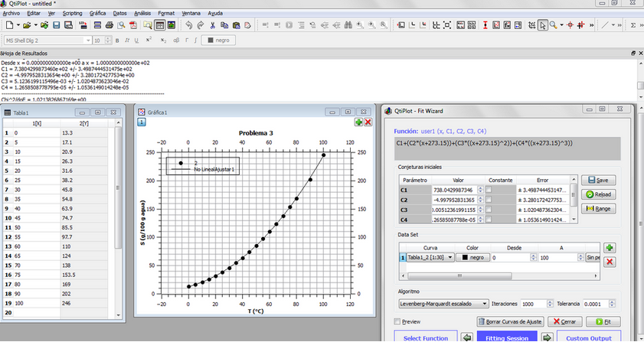The width and height of the screenshot is (644, 342).
Task: Toggle the Preview checkbox
Action: click(x=397, y=321)
